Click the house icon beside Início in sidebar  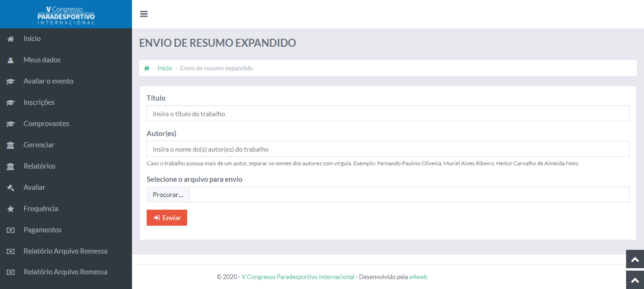[x=10, y=39]
